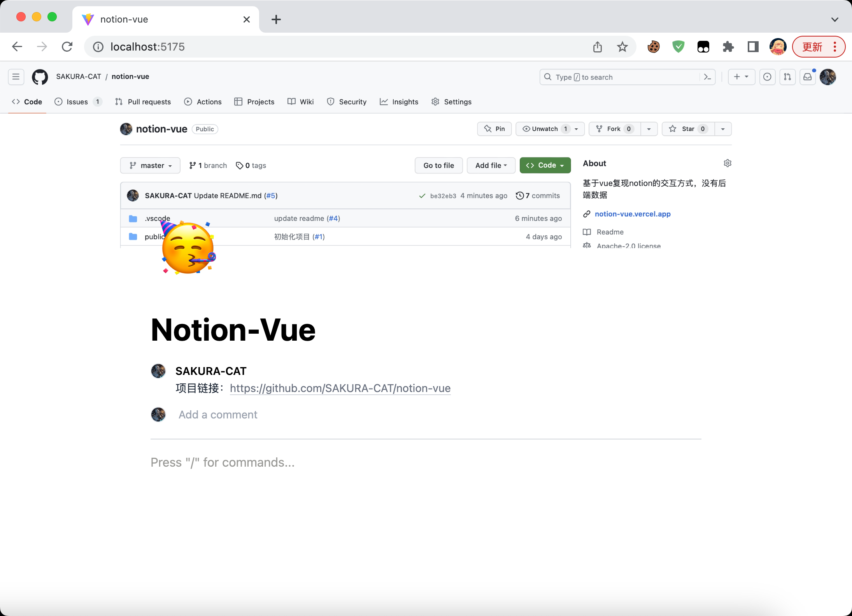Open the master branch dropdown
852x616 pixels.
[x=150, y=165]
